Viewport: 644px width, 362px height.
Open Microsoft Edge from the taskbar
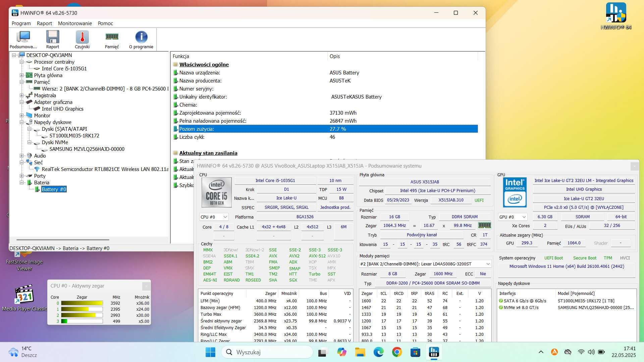pyautogui.click(x=378, y=352)
